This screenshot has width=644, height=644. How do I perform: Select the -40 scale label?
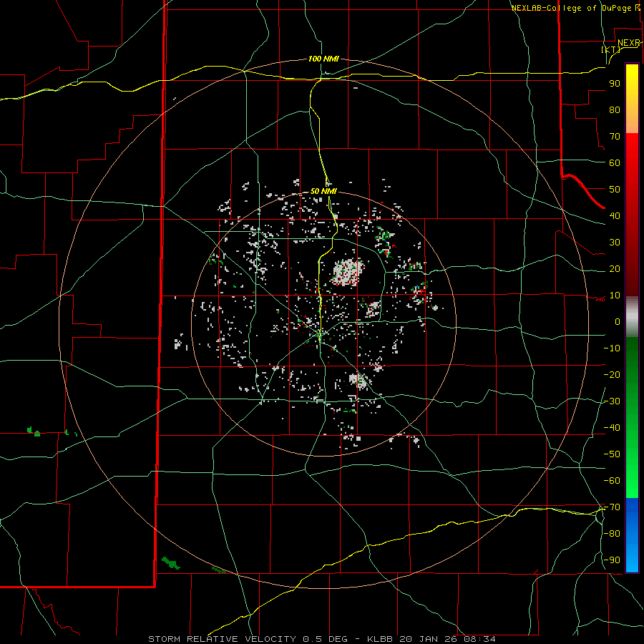tap(612, 428)
